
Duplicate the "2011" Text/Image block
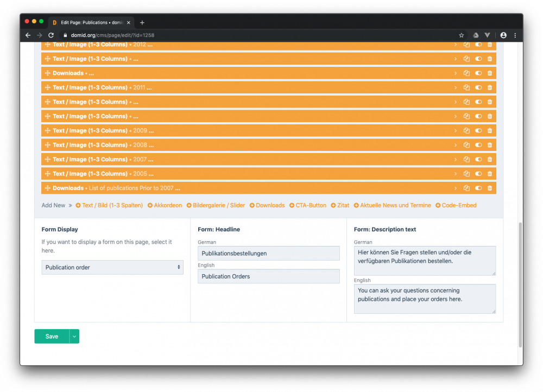coord(466,87)
